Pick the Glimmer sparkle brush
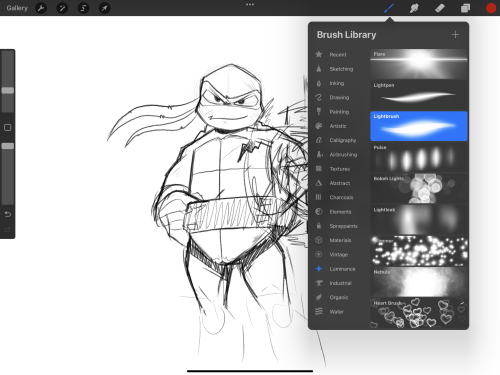500x375 pixels. 419,251
